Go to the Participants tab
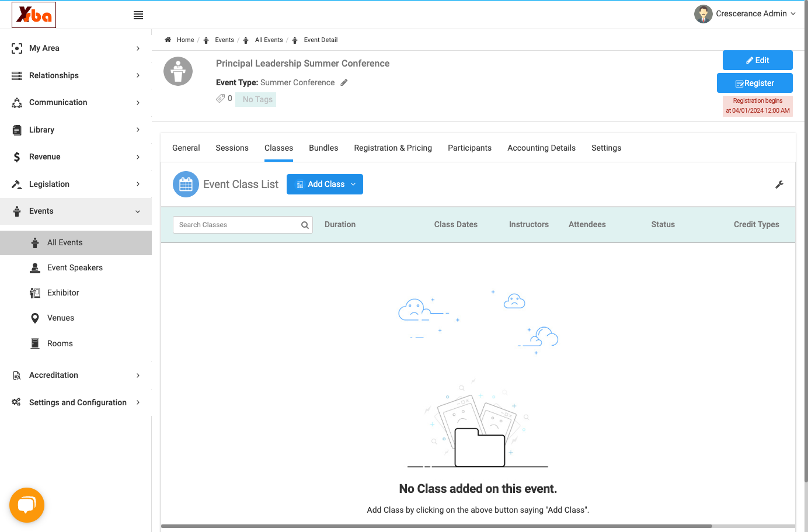This screenshot has height=532, width=808. click(469, 148)
